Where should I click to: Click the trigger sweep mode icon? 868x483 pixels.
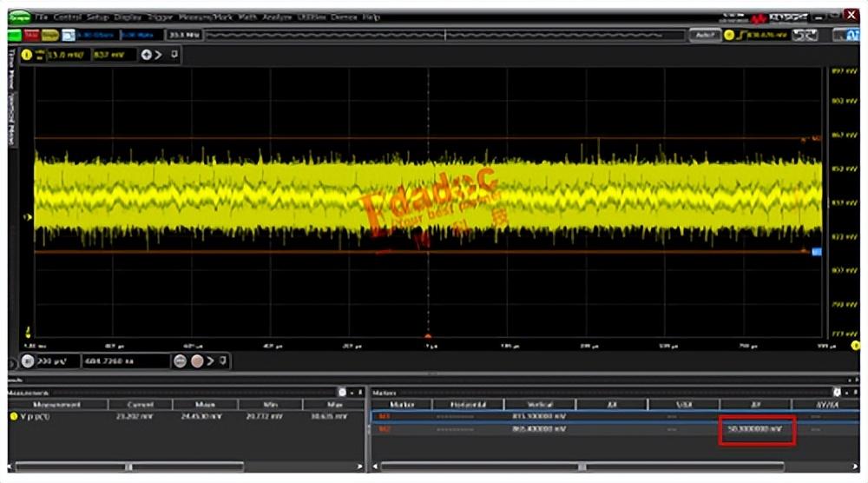coord(806,35)
